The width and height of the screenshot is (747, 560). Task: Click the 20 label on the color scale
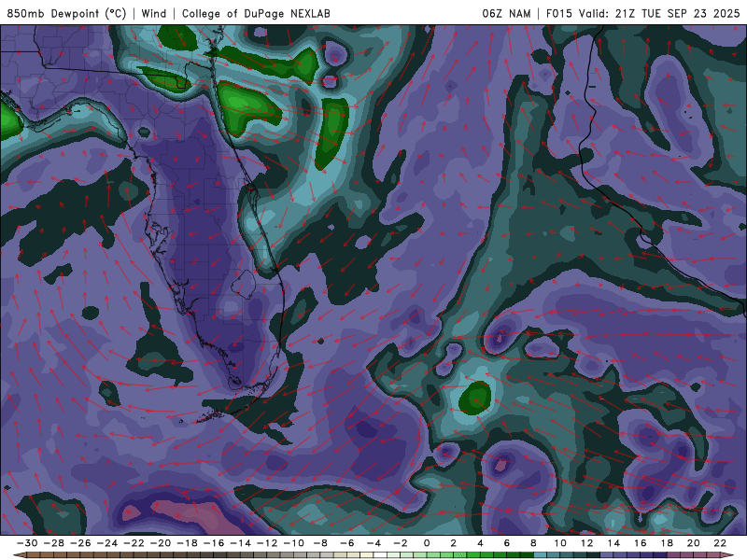point(694,543)
